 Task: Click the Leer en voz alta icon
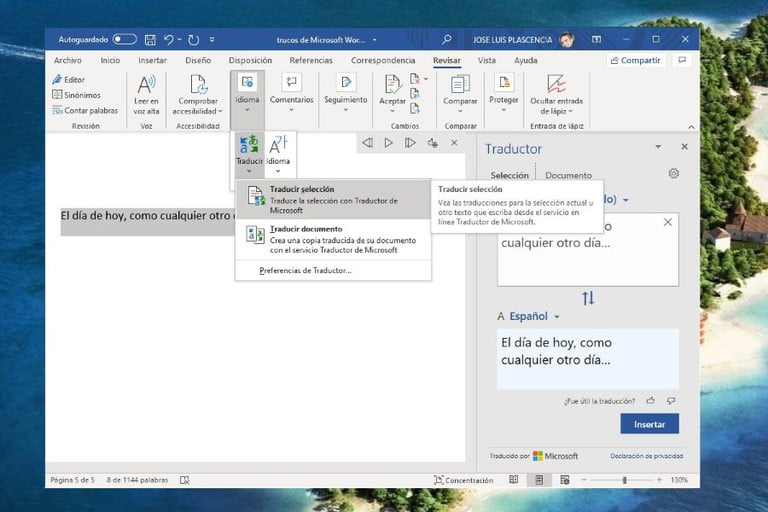[x=147, y=84]
